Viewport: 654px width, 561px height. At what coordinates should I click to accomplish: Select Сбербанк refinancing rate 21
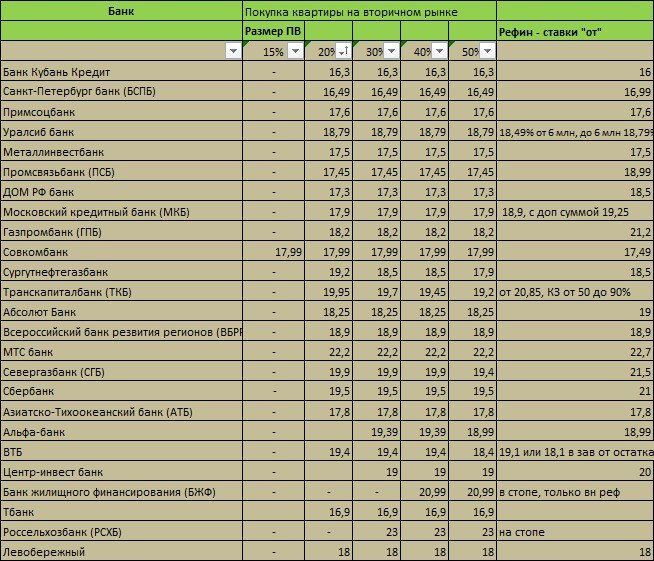575,391
